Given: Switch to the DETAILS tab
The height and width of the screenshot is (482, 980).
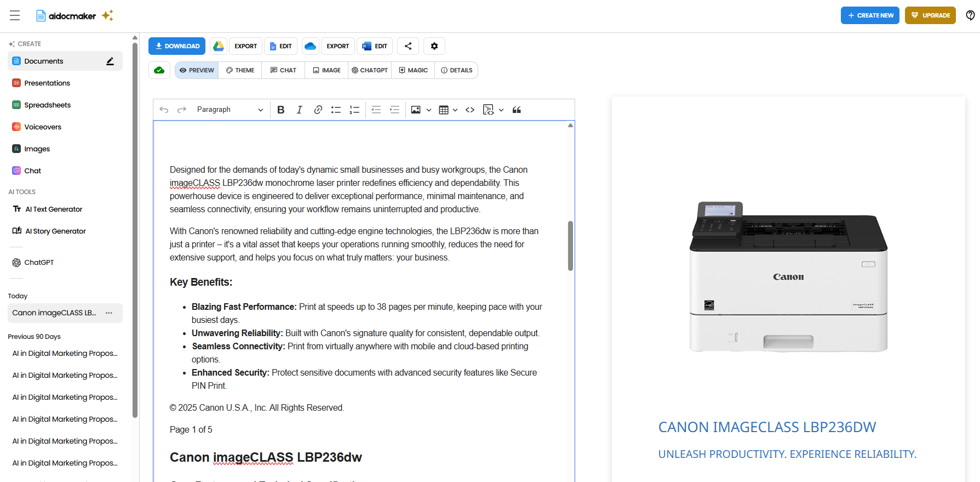Looking at the screenshot, I should pyautogui.click(x=456, y=70).
